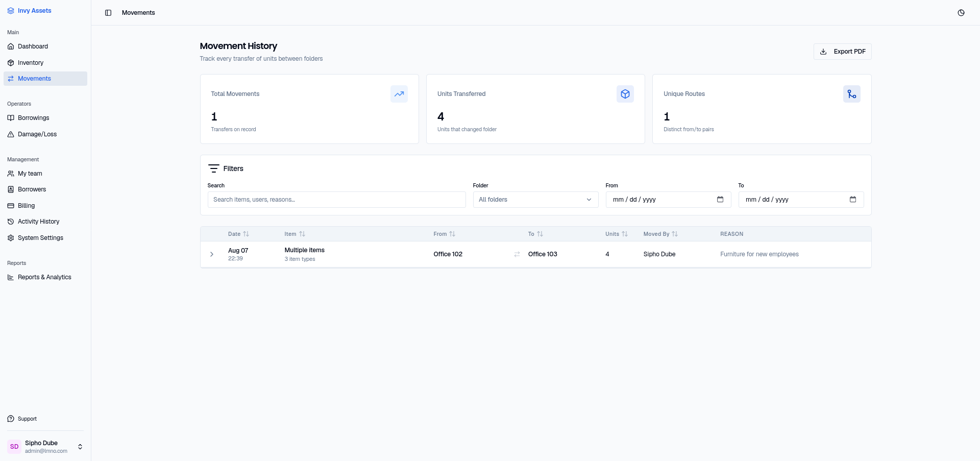Screen dimensions: 980x461
Task: Open Dashboard in the sidebar
Action: coord(45,46)
